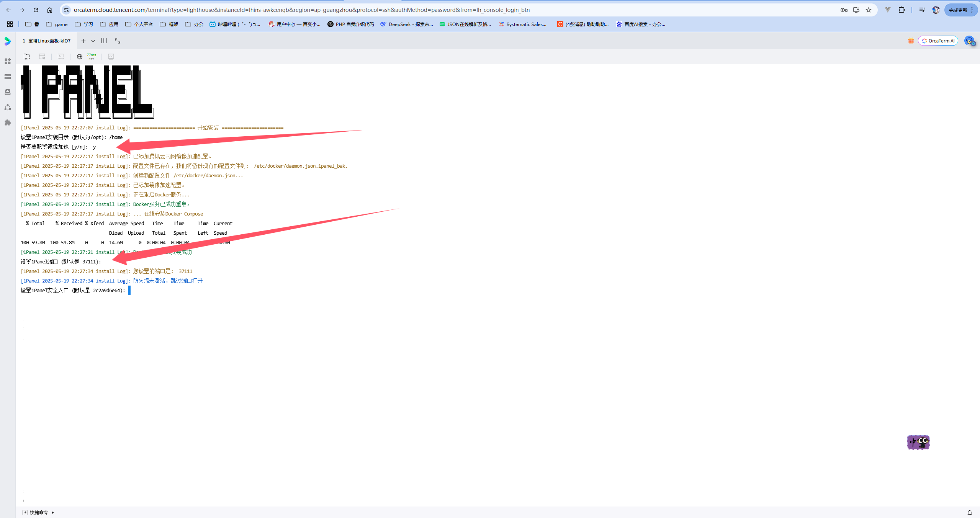Toggle Chinese input method indicator

click(918, 442)
